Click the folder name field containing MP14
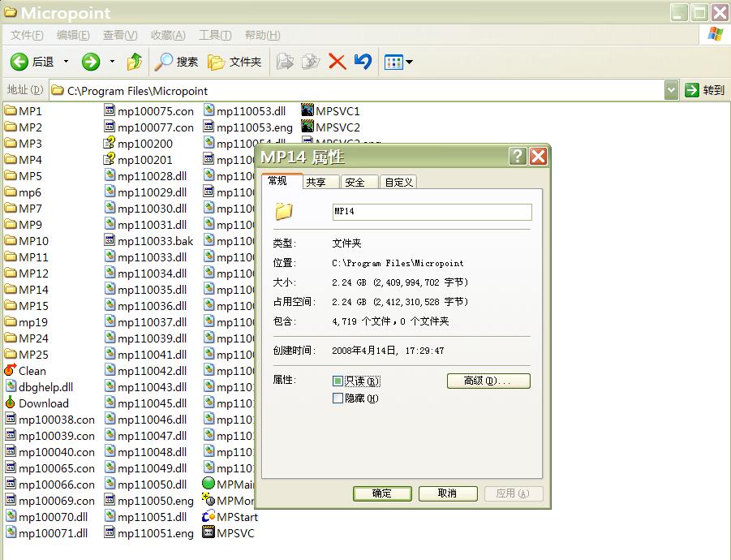 pos(432,212)
